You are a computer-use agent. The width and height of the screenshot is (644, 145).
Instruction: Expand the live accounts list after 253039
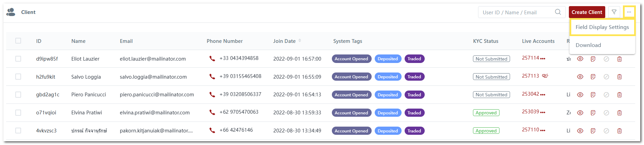pos(543,112)
